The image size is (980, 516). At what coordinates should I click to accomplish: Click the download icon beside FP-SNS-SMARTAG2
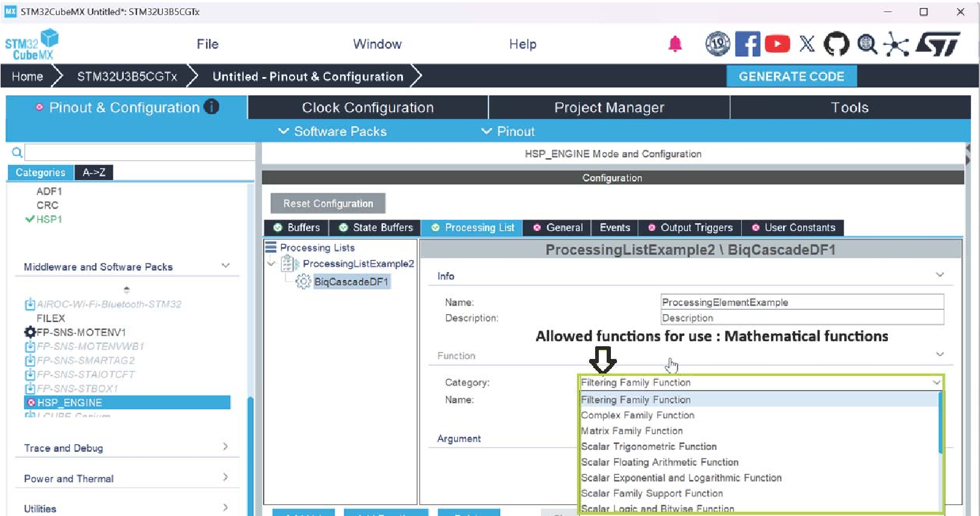(x=30, y=360)
